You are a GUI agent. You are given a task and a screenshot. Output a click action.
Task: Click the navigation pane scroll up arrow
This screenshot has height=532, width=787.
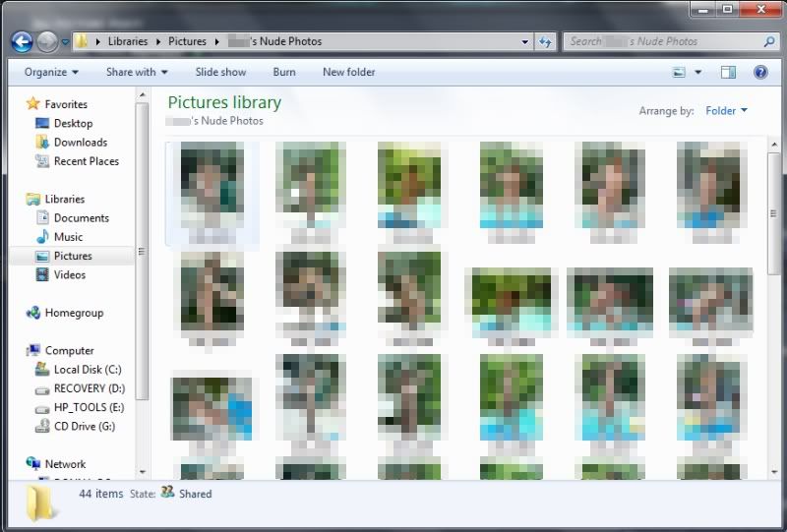click(x=142, y=94)
